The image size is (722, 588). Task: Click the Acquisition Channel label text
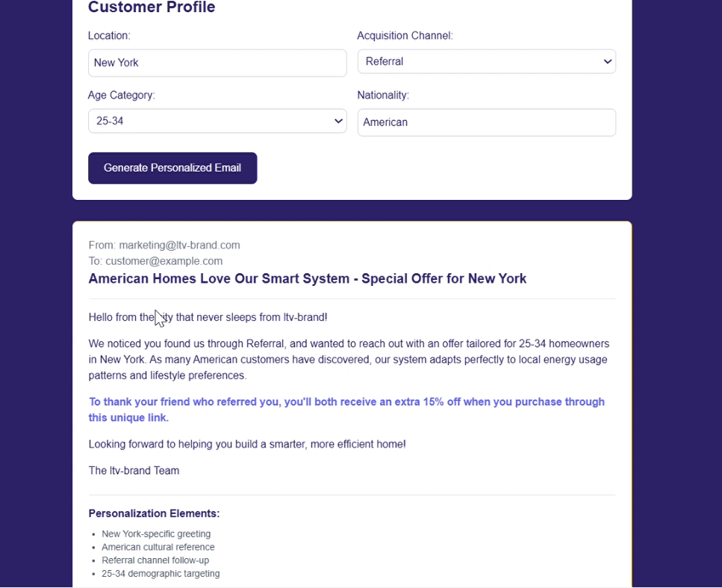(x=405, y=36)
